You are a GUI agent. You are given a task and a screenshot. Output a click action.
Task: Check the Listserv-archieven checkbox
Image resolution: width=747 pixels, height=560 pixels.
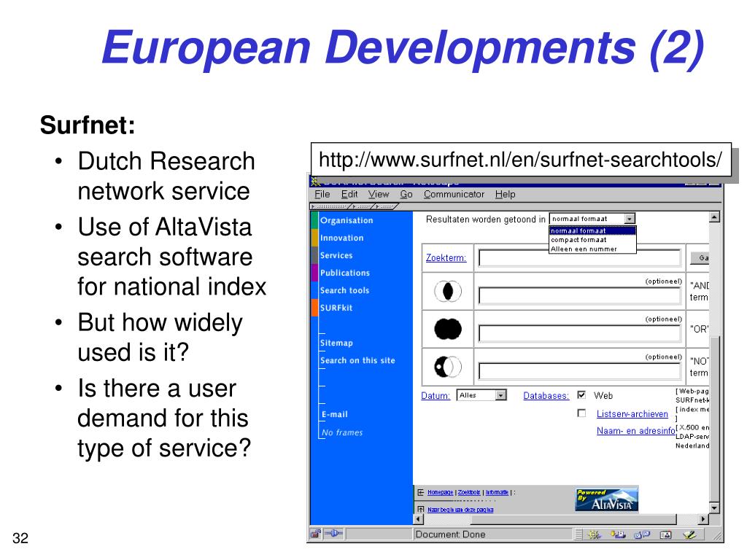tap(581, 413)
